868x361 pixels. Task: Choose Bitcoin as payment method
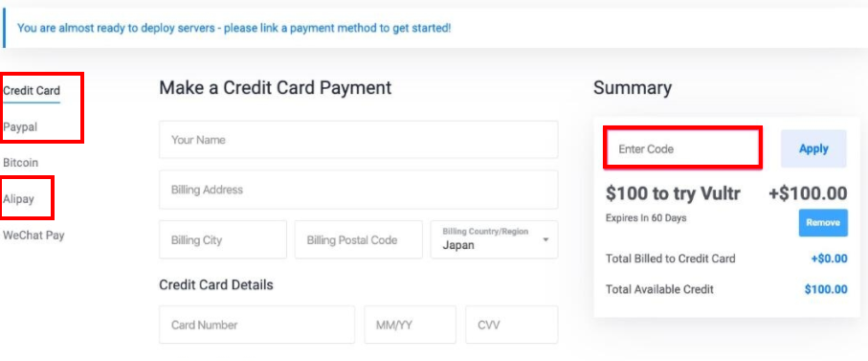pos(20,163)
